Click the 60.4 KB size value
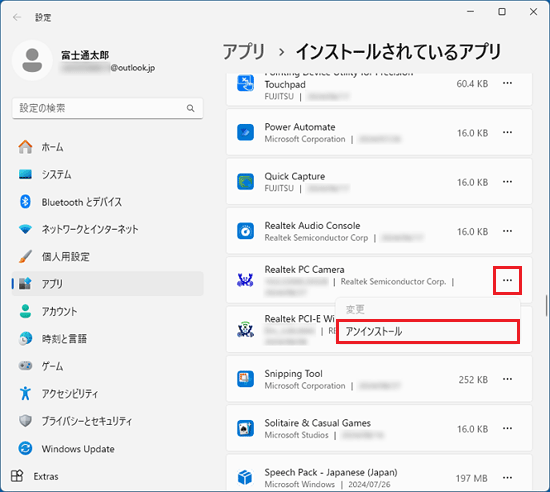Image resolution: width=550 pixels, height=492 pixels. tap(472, 83)
